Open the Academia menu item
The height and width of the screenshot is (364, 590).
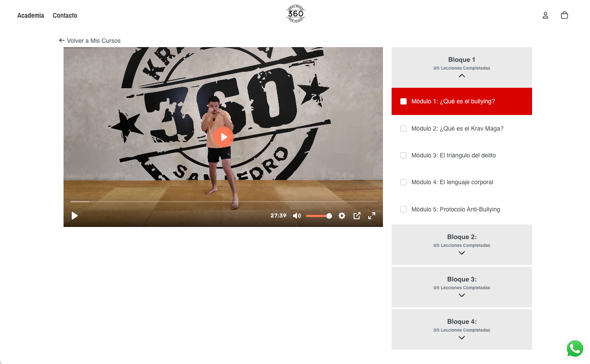[x=30, y=15]
